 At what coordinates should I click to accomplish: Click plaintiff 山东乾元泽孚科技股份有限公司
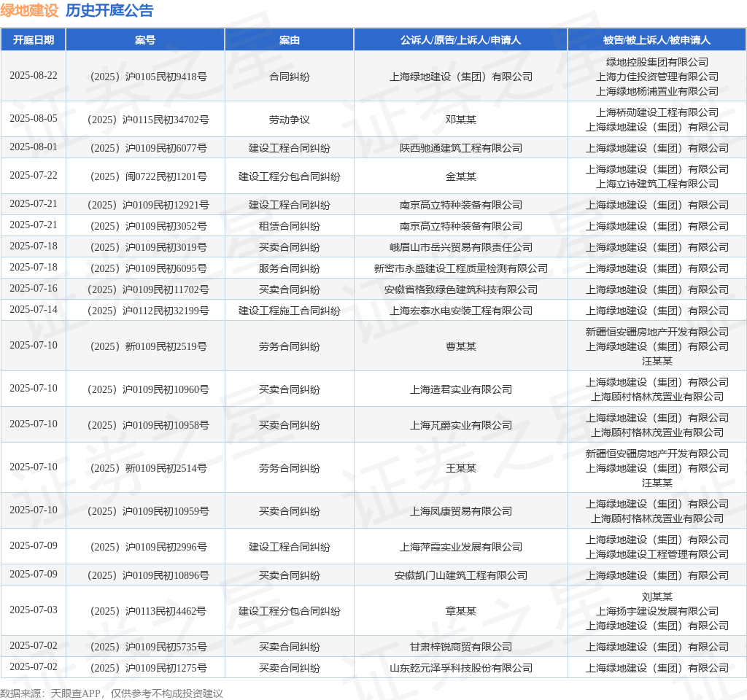[x=461, y=668]
